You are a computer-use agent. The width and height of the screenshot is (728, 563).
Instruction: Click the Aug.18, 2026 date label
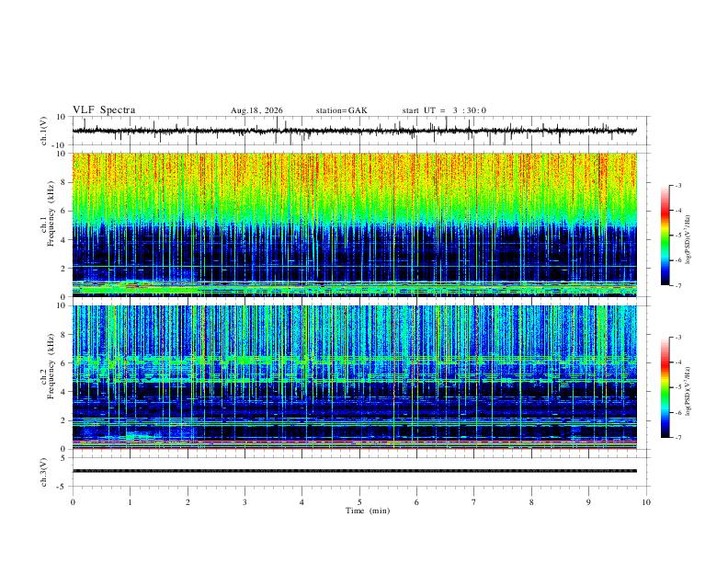256,110
